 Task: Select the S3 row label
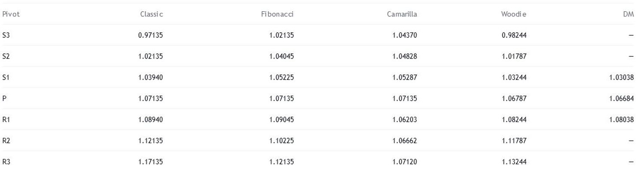click(x=6, y=35)
